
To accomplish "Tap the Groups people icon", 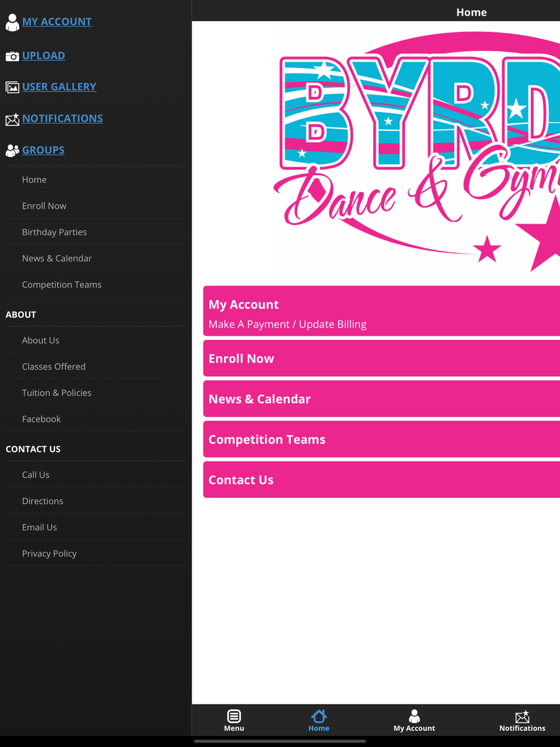I will click(x=12, y=150).
